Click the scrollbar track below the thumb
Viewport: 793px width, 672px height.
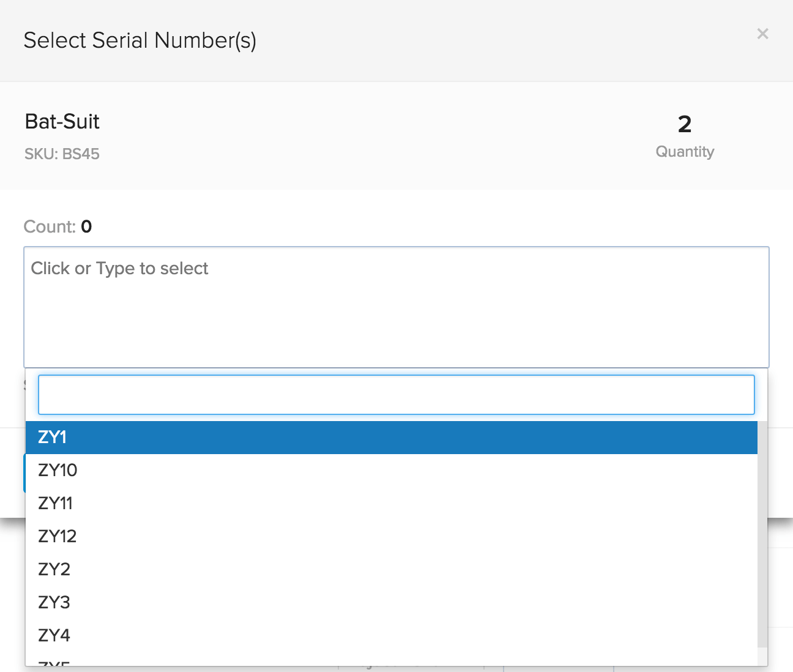click(762, 656)
